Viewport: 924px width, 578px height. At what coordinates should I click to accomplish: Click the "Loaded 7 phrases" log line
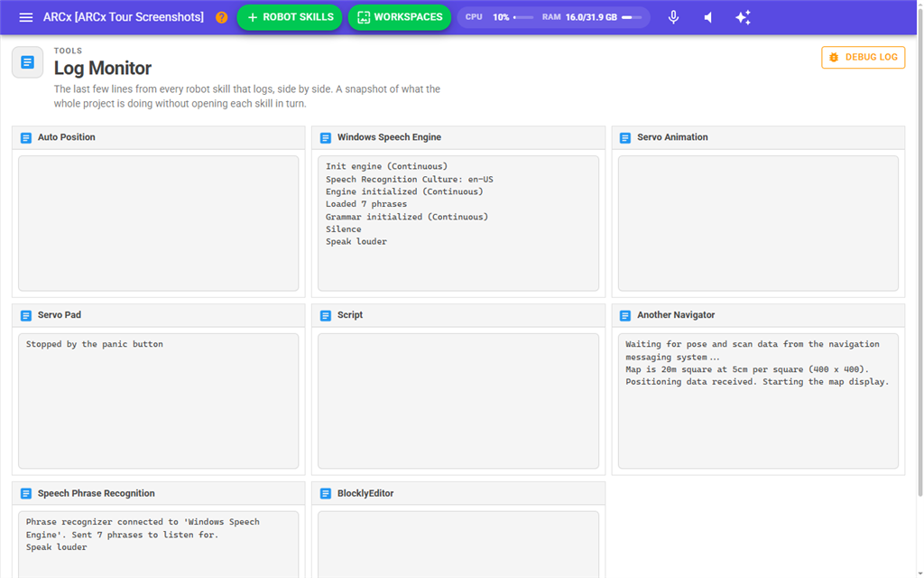click(366, 204)
